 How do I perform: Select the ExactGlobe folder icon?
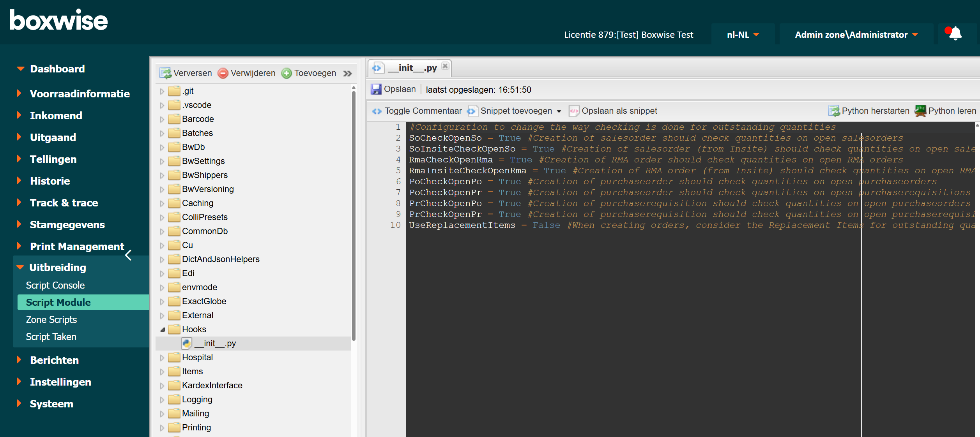point(174,301)
